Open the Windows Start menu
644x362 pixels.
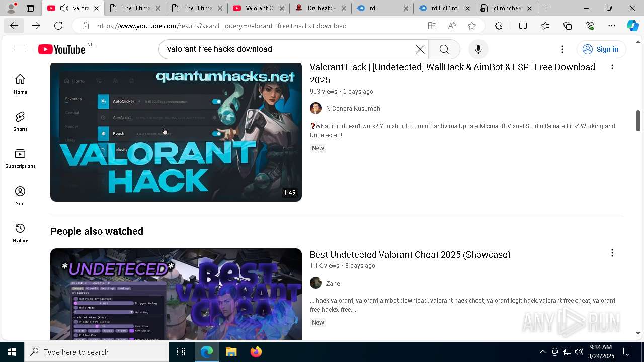[12, 352]
